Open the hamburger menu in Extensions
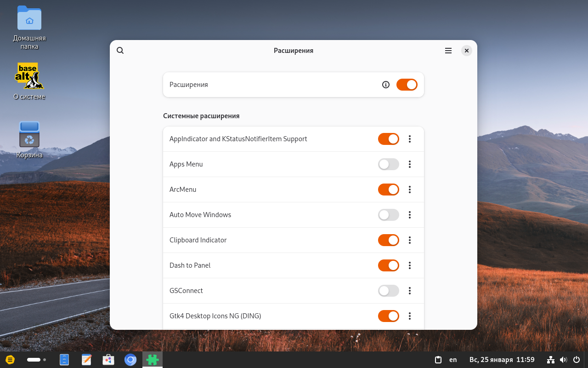588x368 pixels. tap(448, 51)
